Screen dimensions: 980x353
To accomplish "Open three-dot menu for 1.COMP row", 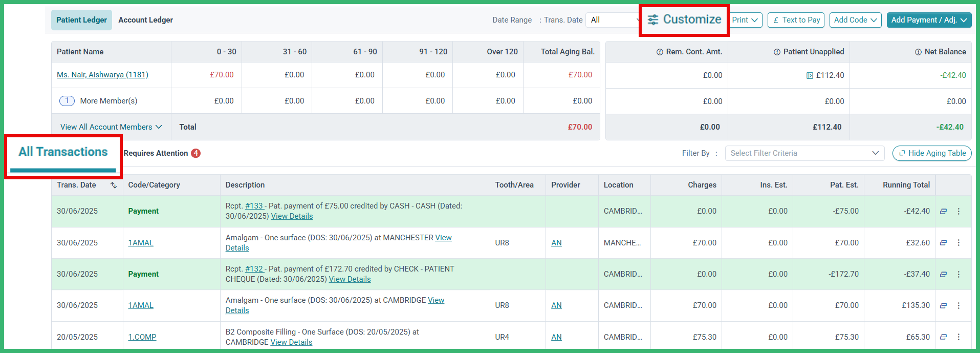I will click(x=959, y=337).
